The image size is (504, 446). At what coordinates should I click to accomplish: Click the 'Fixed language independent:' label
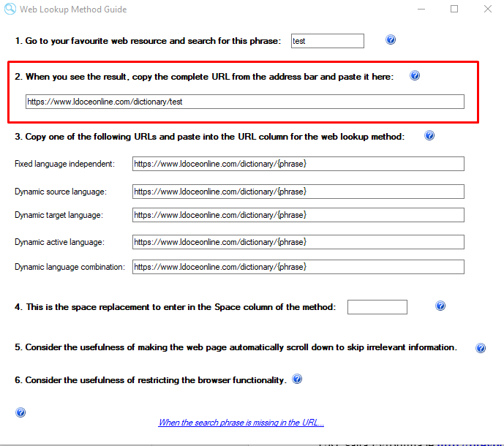point(64,164)
